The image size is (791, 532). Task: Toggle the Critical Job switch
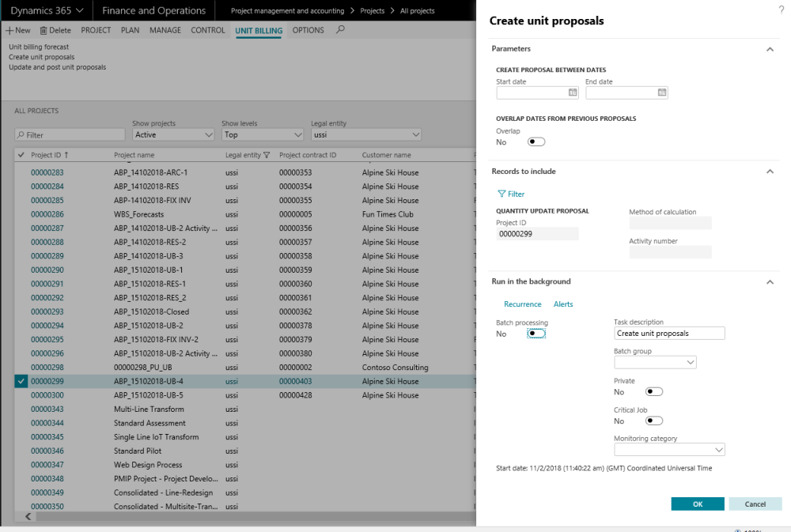(x=654, y=421)
